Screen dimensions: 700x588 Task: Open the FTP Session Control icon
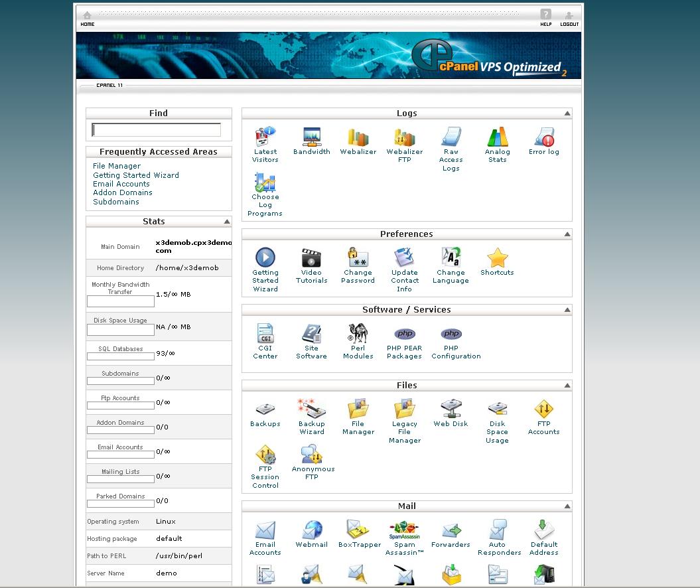(x=265, y=454)
